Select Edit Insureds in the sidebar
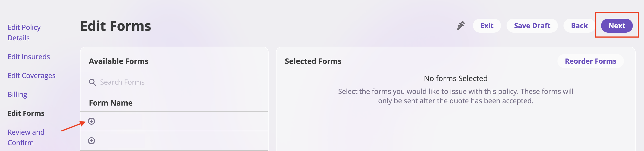The width and height of the screenshot is (644, 151). coord(28,57)
